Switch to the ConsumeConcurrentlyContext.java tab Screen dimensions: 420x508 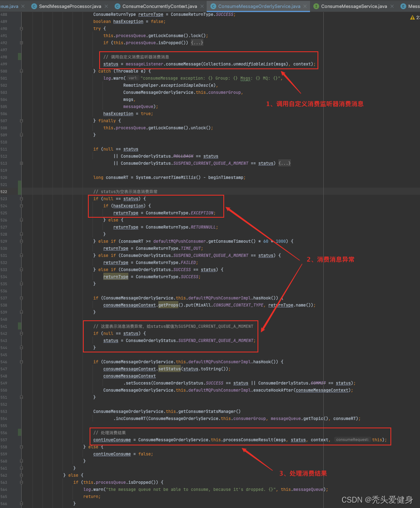pyautogui.click(x=160, y=6)
